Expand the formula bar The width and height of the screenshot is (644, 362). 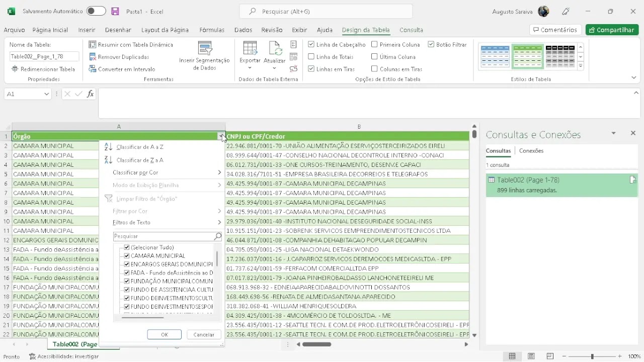point(636,93)
